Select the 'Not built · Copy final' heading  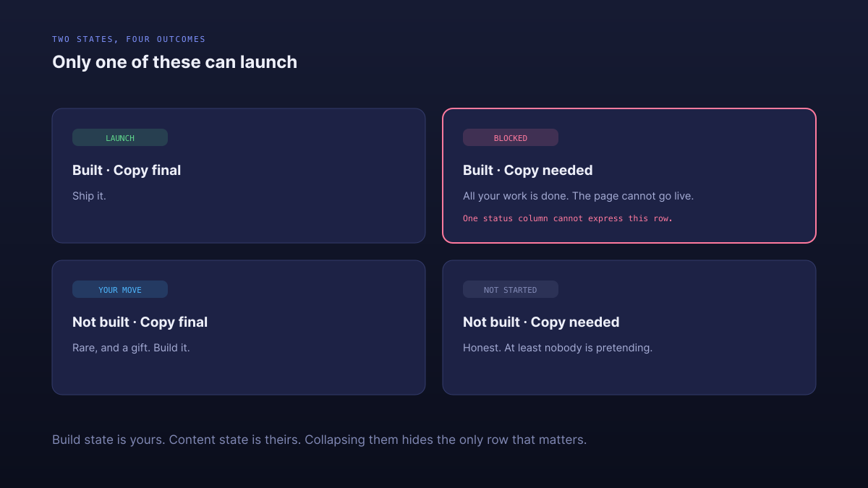tap(140, 322)
